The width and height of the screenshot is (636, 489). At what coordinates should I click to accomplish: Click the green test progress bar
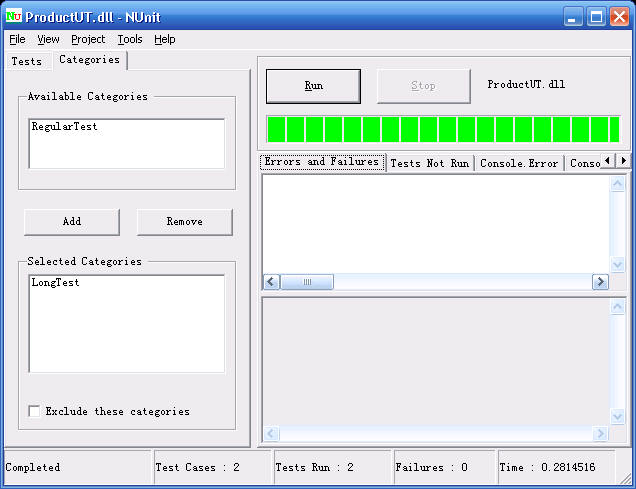pyautogui.click(x=443, y=129)
